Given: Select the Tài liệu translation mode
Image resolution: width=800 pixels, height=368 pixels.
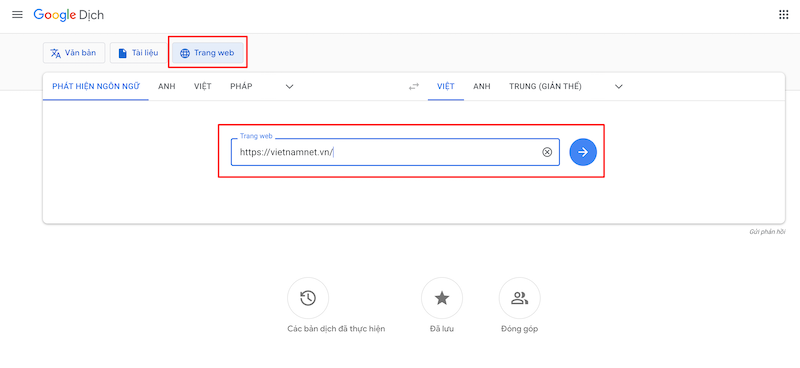Looking at the screenshot, I should (138, 53).
